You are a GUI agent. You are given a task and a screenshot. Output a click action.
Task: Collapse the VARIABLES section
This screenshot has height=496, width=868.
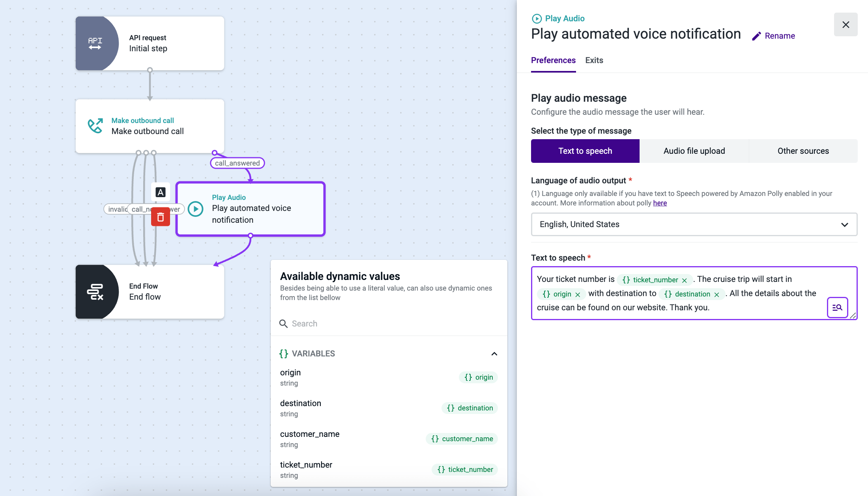point(494,353)
